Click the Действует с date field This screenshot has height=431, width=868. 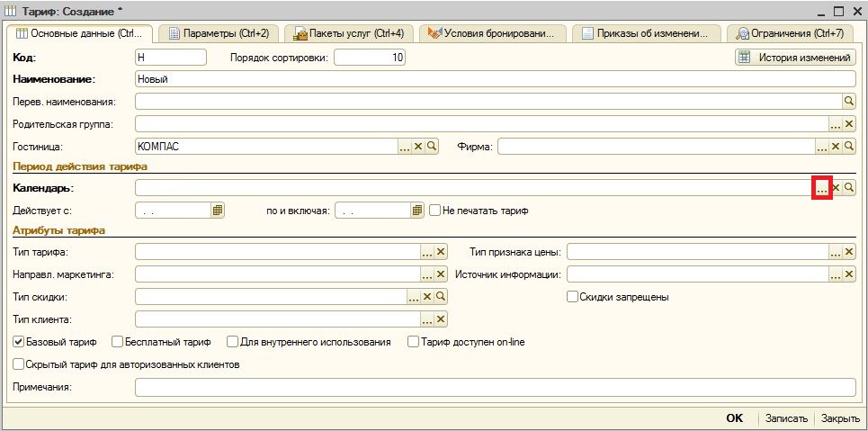click(x=174, y=210)
